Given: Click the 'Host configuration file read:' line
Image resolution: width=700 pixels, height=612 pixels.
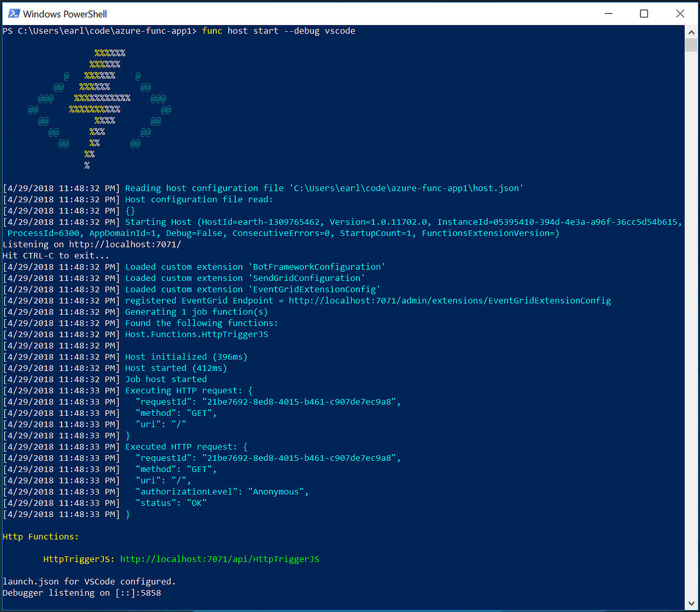Looking at the screenshot, I should (138, 199).
